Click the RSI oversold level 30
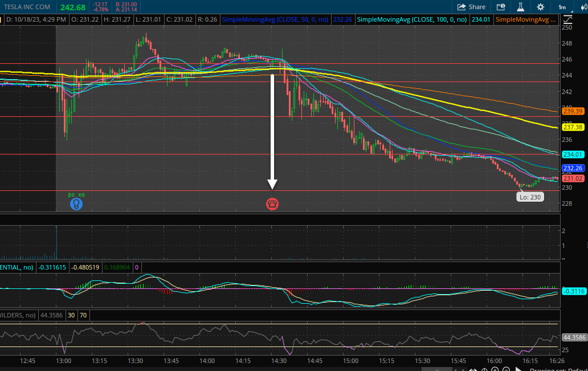This screenshot has height=371, width=588. pos(71,315)
